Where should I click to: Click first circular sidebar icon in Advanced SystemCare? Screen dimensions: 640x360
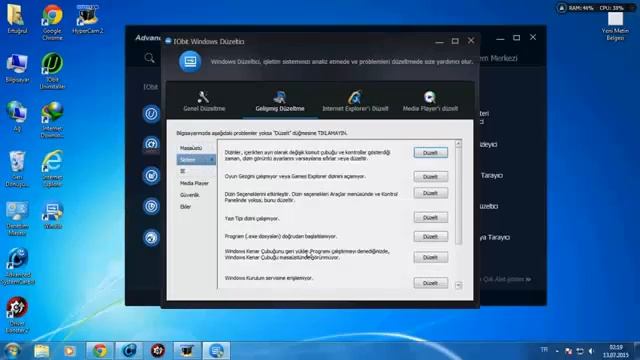tap(151, 113)
